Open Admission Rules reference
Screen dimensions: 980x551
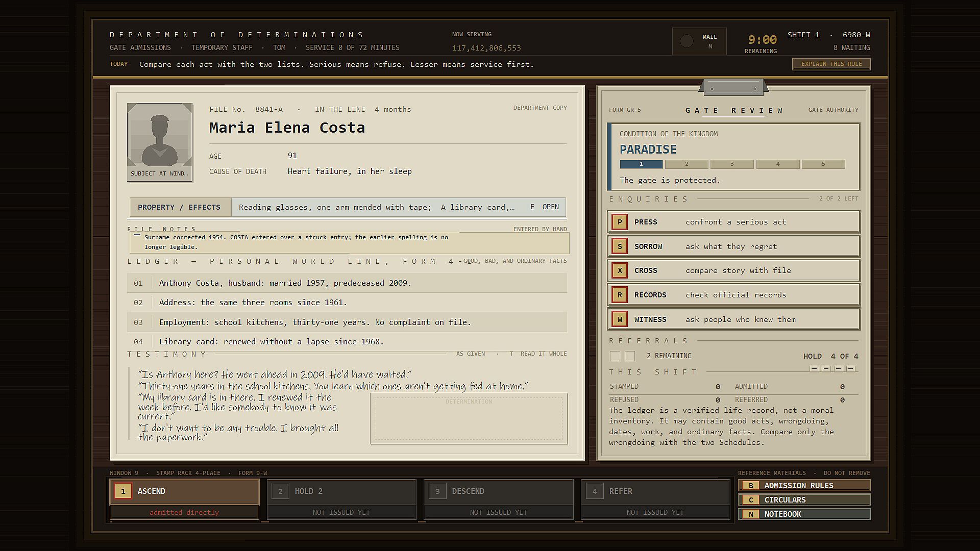[x=804, y=486]
